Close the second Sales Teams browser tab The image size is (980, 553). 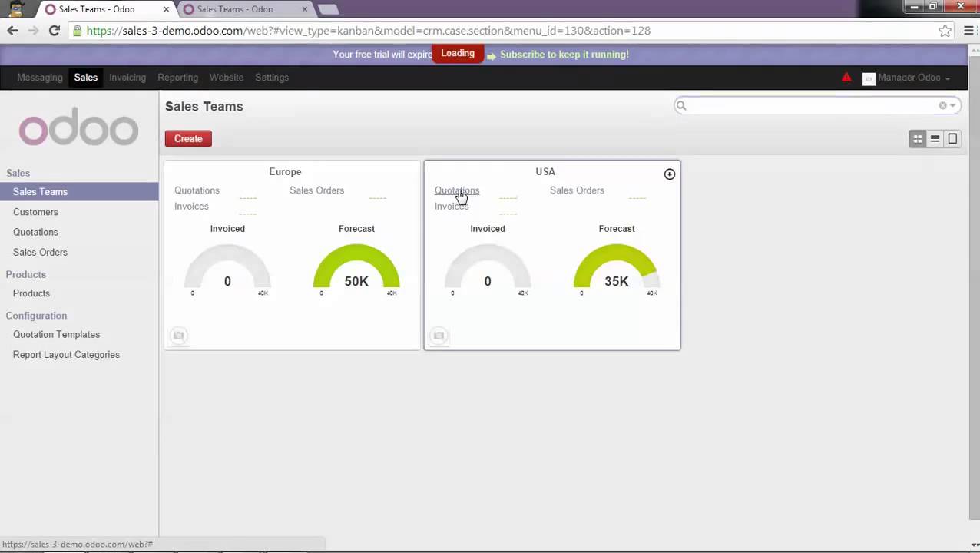305,9
